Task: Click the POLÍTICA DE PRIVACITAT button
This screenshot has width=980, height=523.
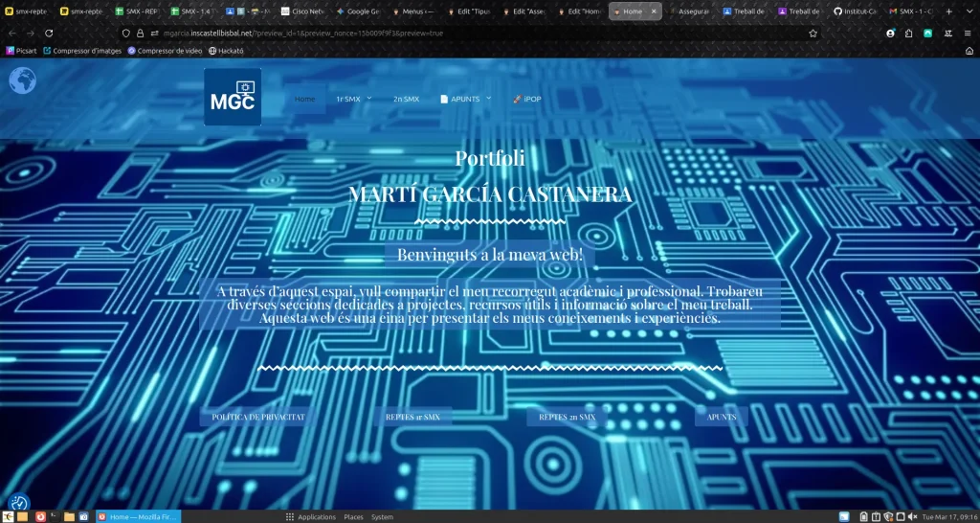Action: [x=257, y=418]
